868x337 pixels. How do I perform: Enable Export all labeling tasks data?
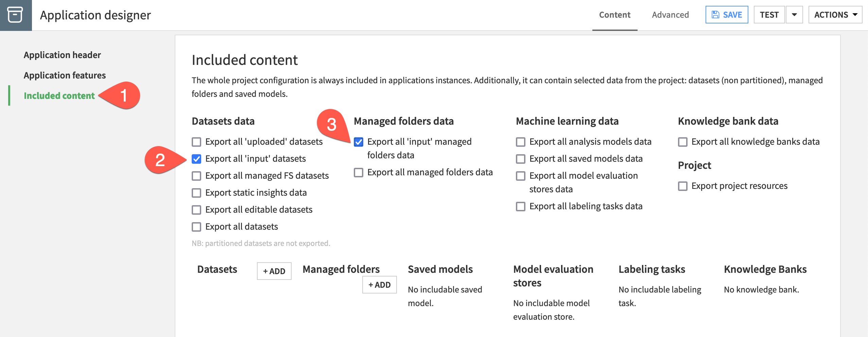(521, 206)
